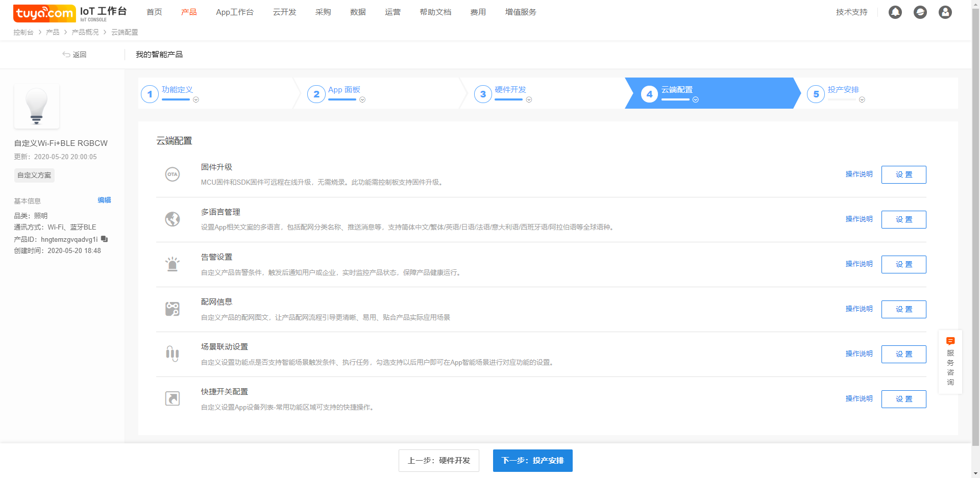Open the 首页 menu item

(x=154, y=12)
